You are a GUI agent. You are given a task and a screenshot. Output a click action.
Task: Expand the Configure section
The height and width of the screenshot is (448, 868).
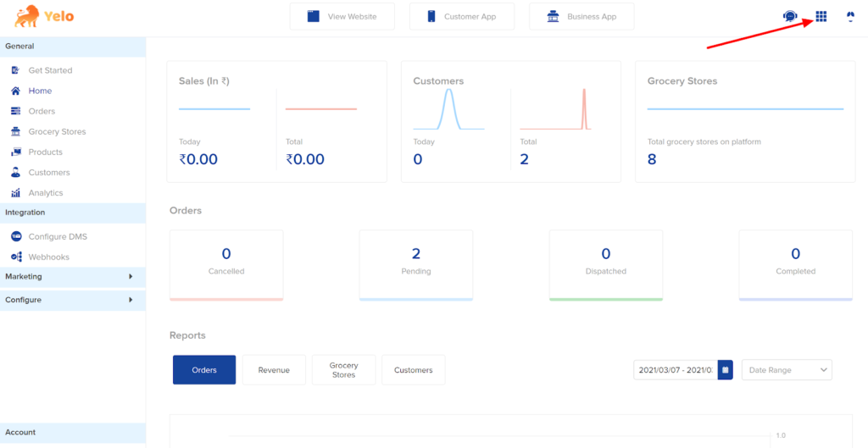pos(73,300)
